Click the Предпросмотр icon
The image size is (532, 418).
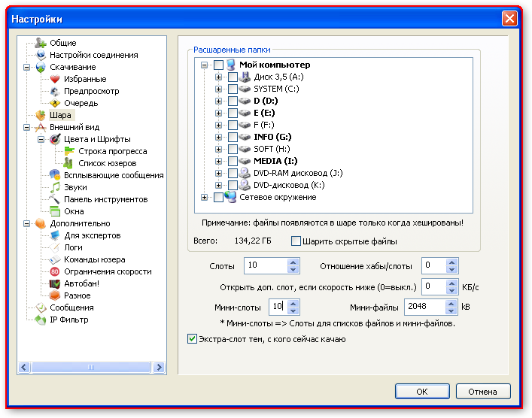click(55, 91)
